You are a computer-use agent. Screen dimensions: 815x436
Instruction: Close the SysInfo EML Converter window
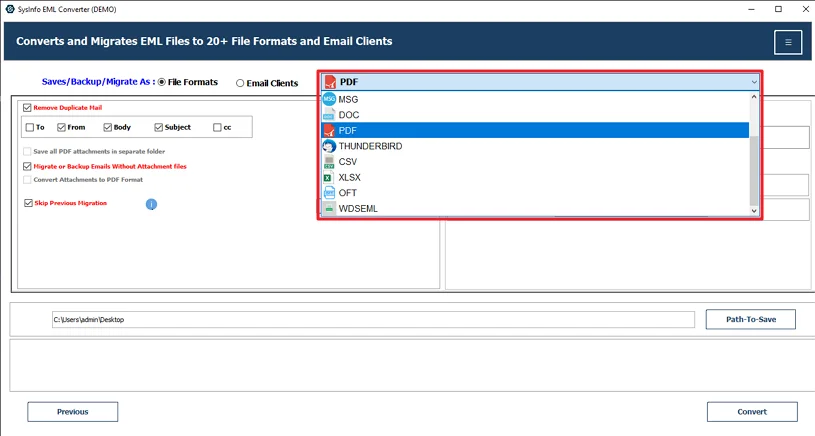click(x=805, y=9)
